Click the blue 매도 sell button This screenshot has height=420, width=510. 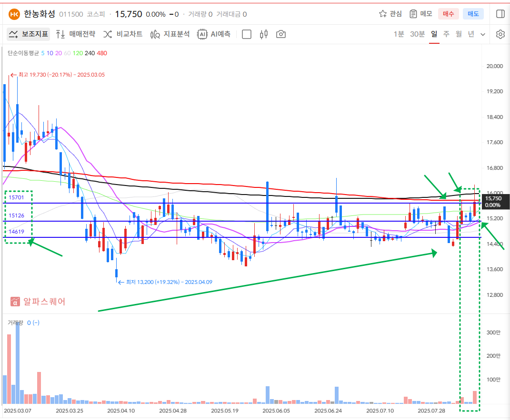473,14
